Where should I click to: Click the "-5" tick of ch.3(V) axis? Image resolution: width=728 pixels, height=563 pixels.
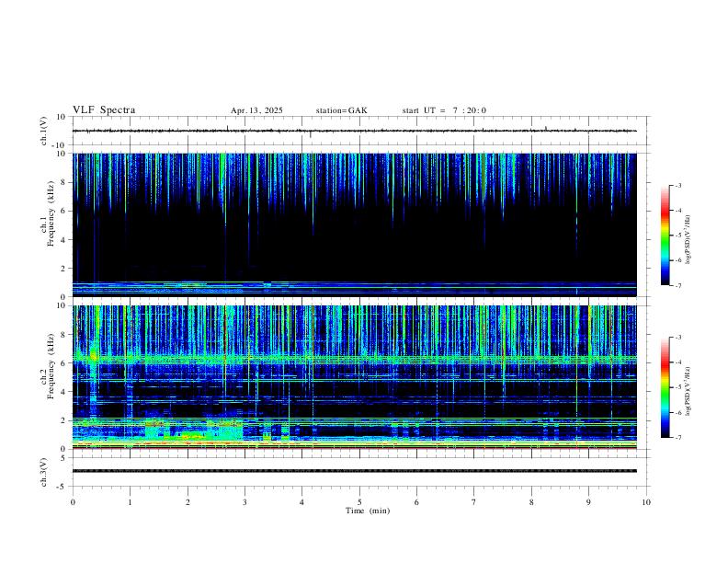(x=63, y=487)
